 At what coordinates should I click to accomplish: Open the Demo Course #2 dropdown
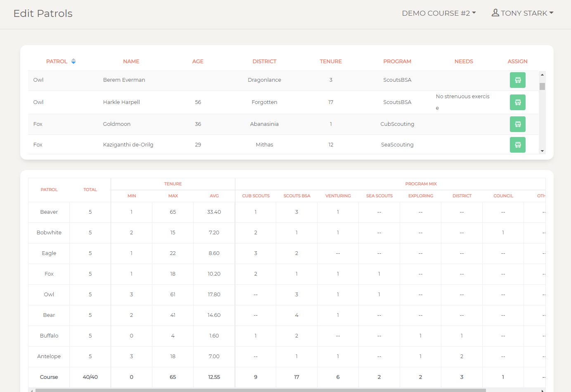point(439,13)
